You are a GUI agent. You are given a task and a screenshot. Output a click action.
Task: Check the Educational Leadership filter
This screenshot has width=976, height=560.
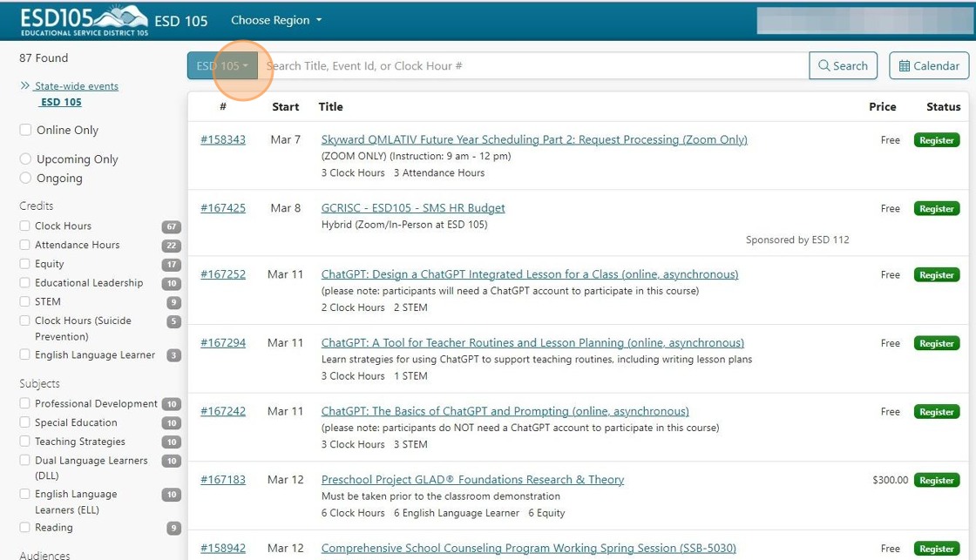click(x=25, y=282)
